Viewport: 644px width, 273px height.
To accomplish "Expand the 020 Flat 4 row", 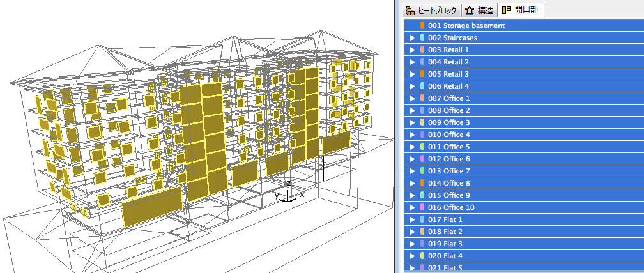I will pyautogui.click(x=413, y=256).
